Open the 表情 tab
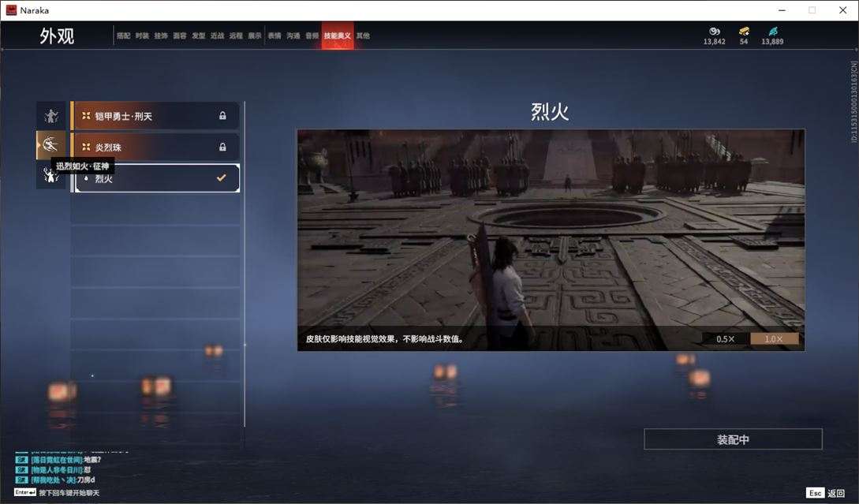 click(275, 35)
